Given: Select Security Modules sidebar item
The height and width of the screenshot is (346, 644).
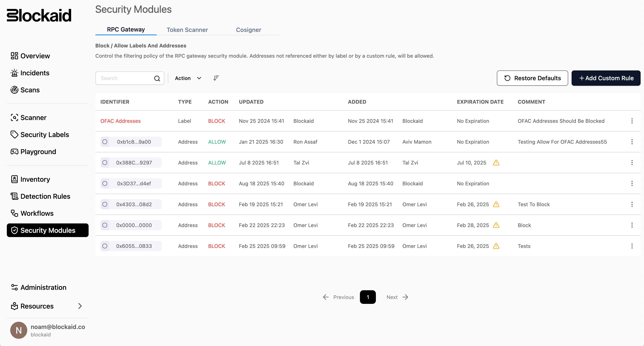Looking at the screenshot, I should 47,230.
